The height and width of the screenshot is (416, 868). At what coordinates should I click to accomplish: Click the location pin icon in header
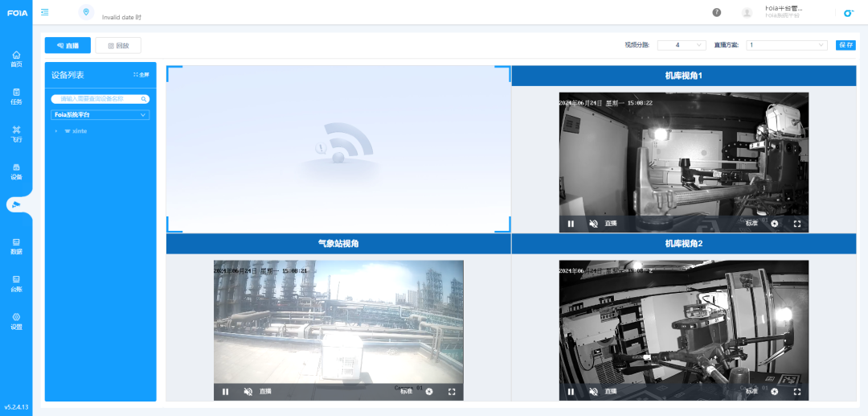click(x=86, y=12)
